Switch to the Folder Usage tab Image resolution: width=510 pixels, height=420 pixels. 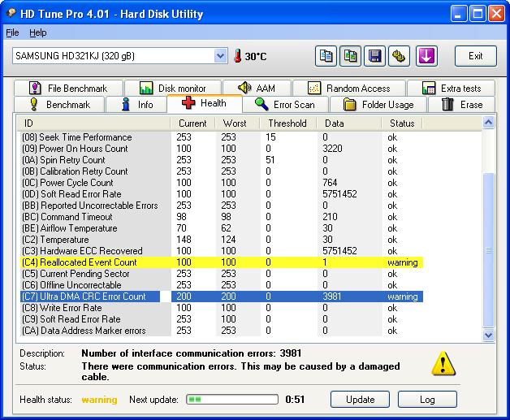point(378,105)
